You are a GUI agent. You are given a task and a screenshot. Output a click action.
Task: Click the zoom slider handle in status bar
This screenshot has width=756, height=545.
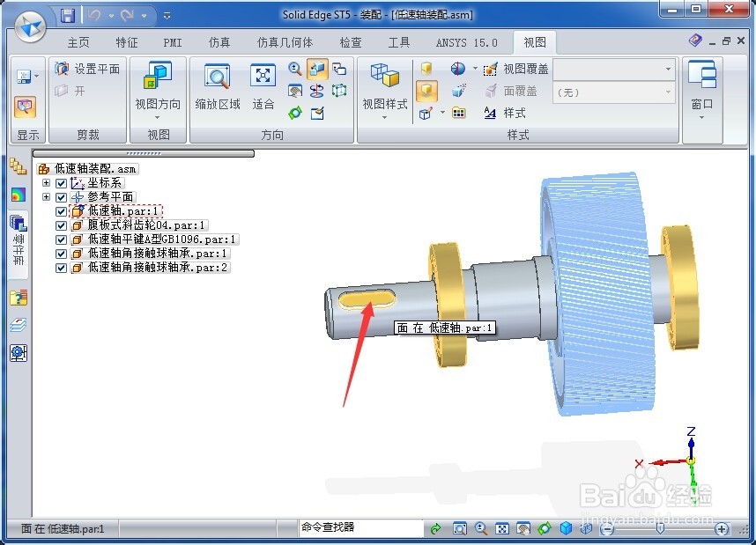point(660,528)
